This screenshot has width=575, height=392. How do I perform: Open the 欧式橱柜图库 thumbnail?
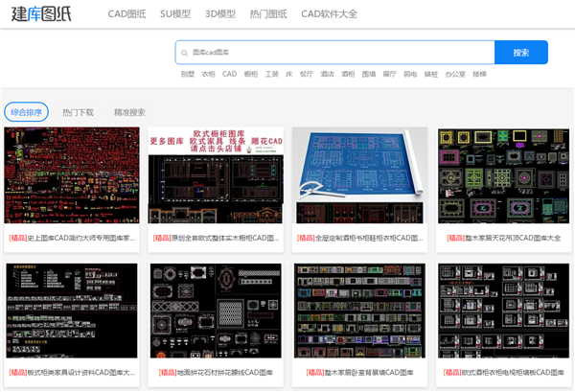tap(216, 175)
